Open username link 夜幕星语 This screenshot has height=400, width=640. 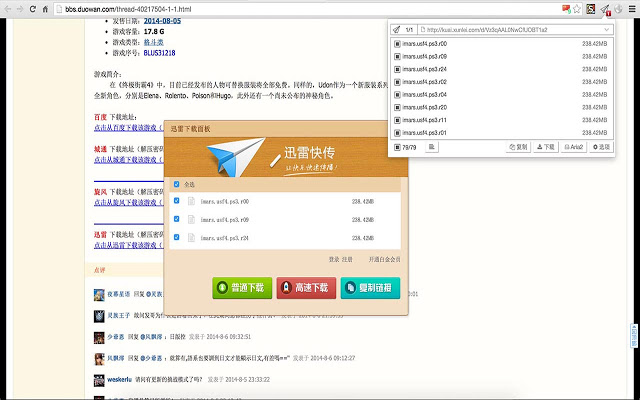pyautogui.click(x=118, y=294)
